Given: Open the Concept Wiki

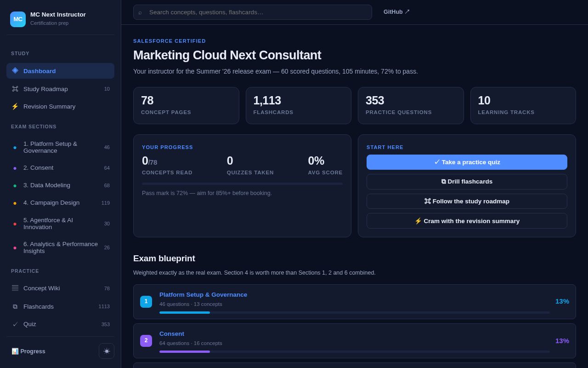Looking at the screenshot, I should click(x=60, y=288).
